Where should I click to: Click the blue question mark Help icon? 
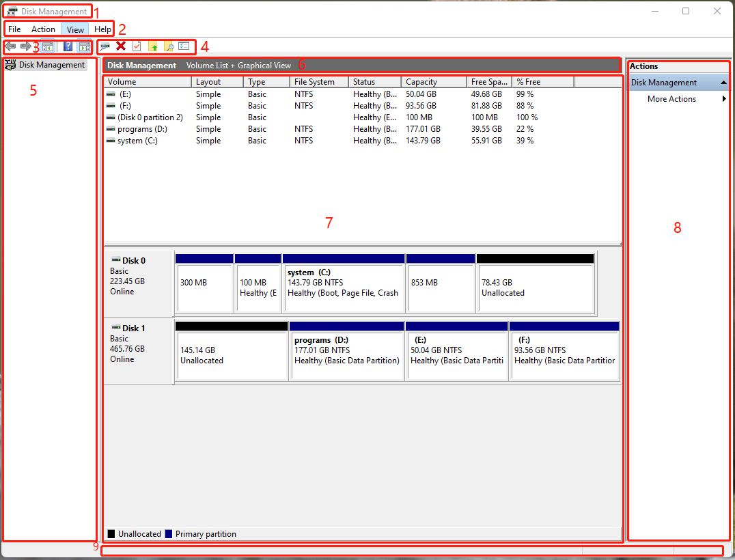pos(68,46)
